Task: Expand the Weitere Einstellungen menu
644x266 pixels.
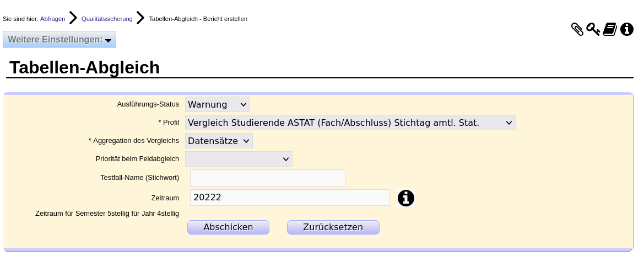Action: (x=59, y=40)
